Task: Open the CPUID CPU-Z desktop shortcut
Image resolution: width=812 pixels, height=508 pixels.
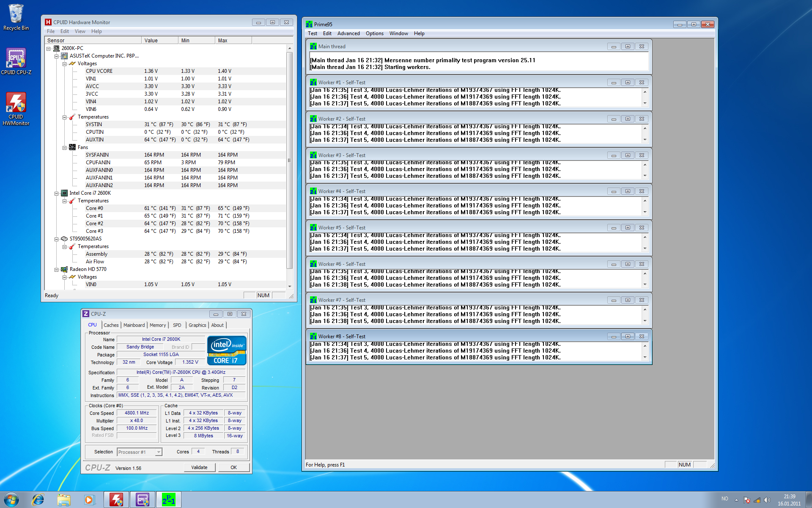Action: 16,61
